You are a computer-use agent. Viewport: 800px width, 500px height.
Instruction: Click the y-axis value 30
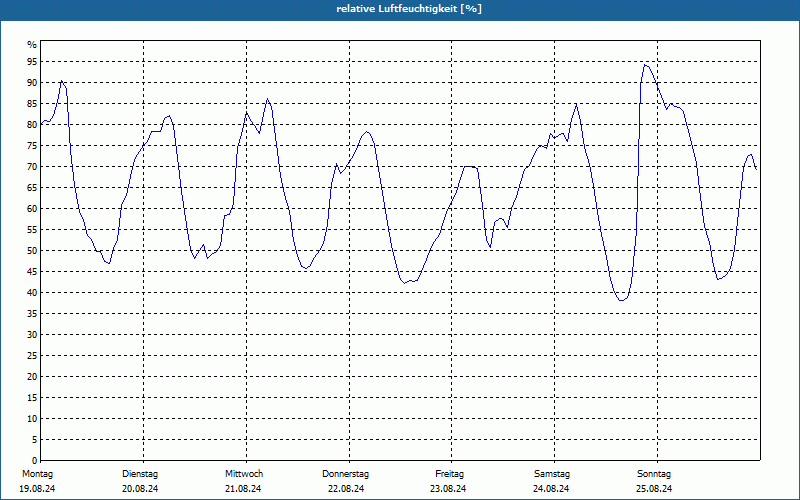pyautogui.click(x=32, y=335)
